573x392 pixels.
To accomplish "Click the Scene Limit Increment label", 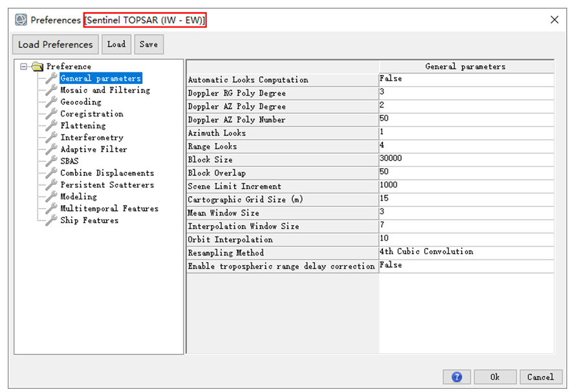I will click(x=235, y=186).
